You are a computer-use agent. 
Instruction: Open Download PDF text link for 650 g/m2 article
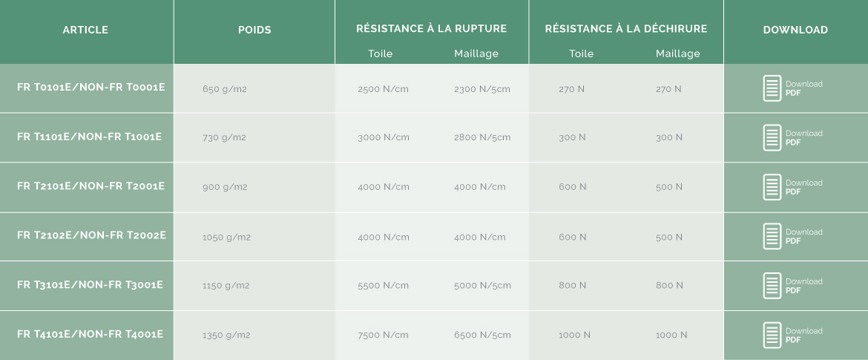pos(803,88)
